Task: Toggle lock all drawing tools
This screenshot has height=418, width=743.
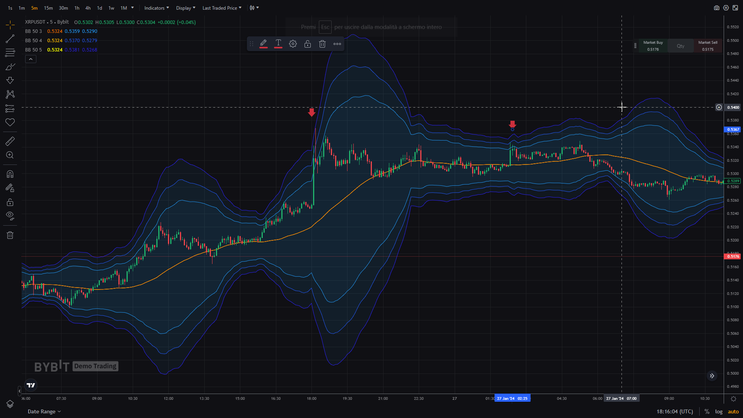Action: pyautogui.click(x=10, y=202)
